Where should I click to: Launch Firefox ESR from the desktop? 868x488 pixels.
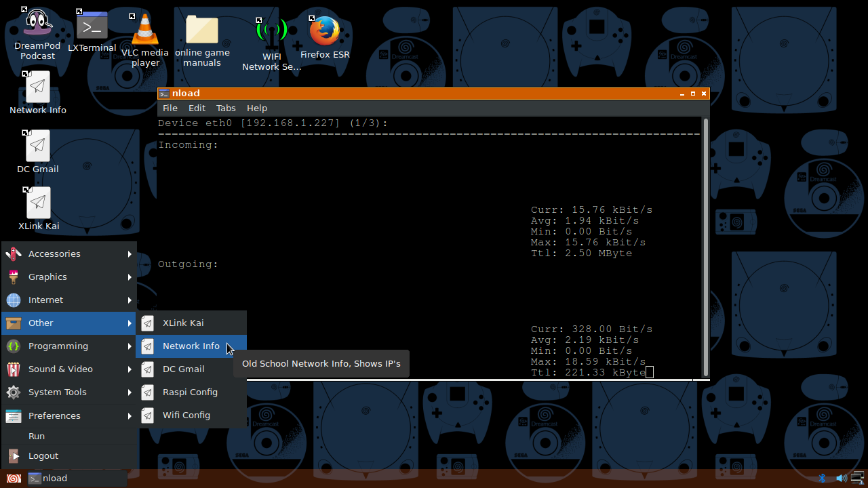click(325, 37)
